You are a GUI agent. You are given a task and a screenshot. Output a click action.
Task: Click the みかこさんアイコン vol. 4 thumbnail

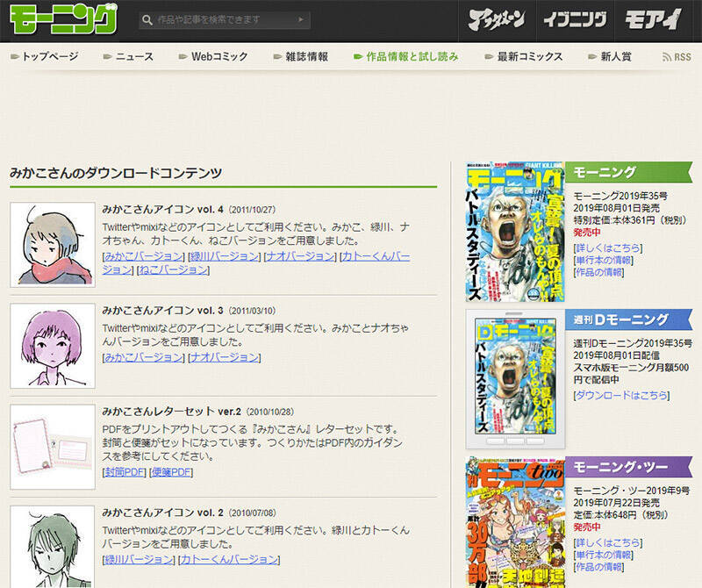(52, 245)
